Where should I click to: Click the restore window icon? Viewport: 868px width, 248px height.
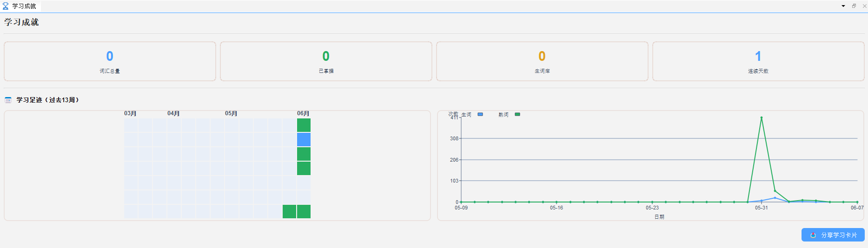(x=854, y=6)
